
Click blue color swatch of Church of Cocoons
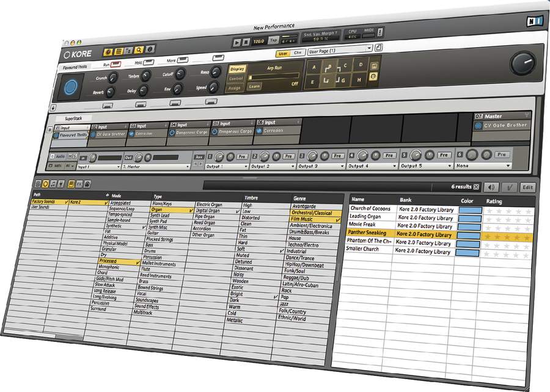[471, 210]
